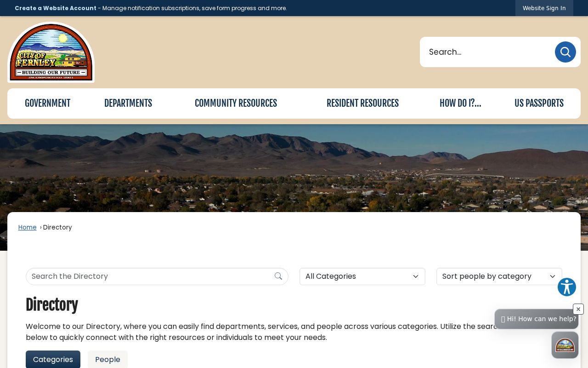The width and height of the screenshot is (588, 368).
Task: Open the accessibility options icon
Action: pyautogui.click(x=567, y=287)
